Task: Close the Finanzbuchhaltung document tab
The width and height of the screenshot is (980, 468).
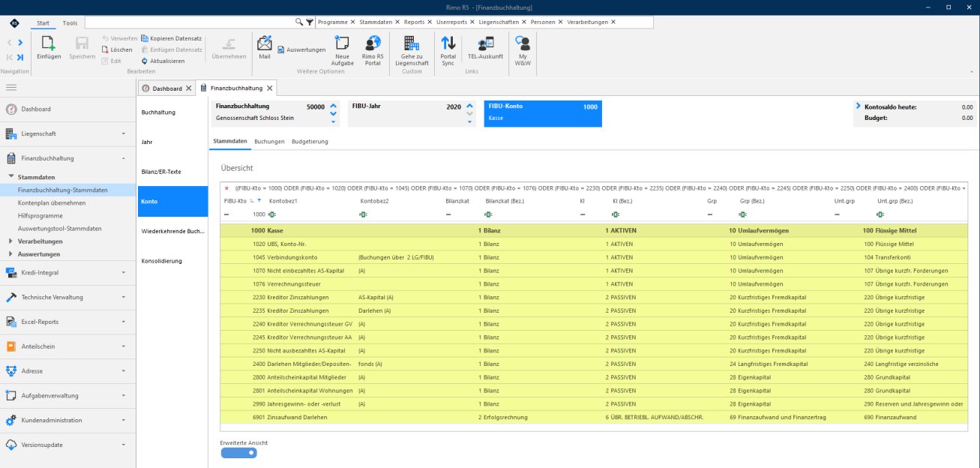Action: coord(269,88)
